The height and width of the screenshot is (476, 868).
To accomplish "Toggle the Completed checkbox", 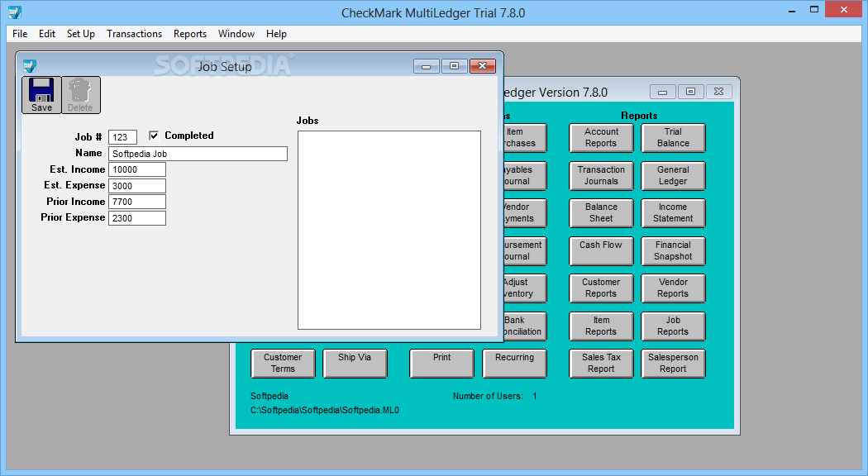I will click(x=154, y=136).
